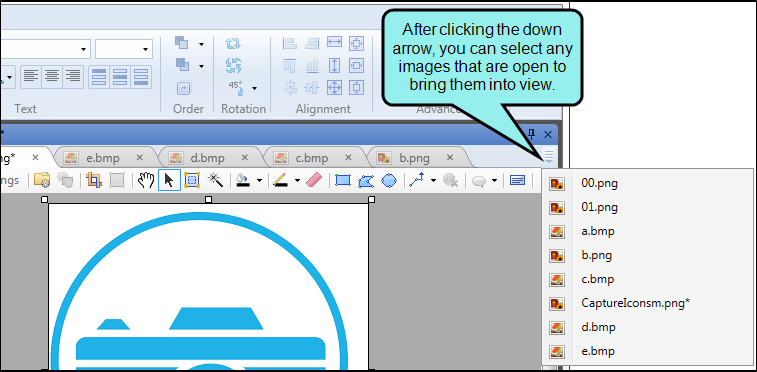757x372 pixels.
Task: Toggle center text alignment
Action: (52, 76)
